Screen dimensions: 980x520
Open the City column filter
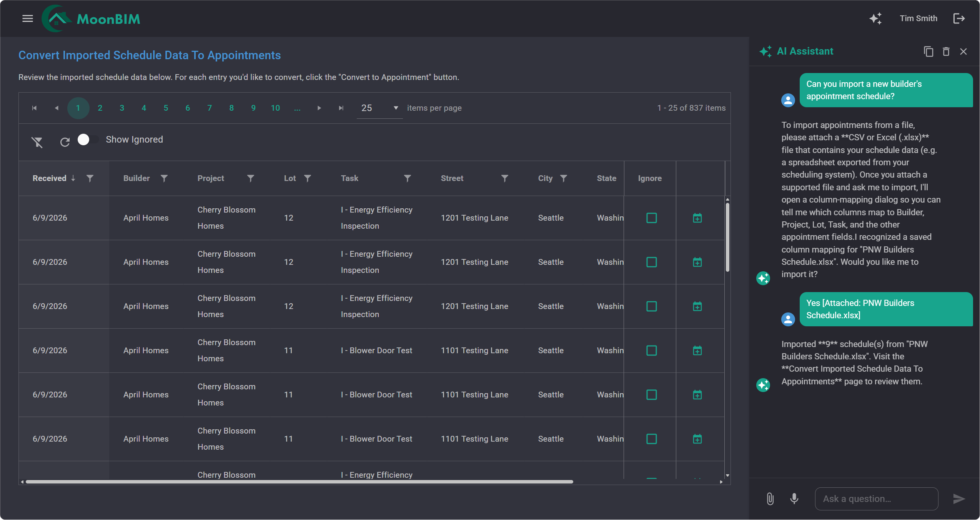click(564, 178)
